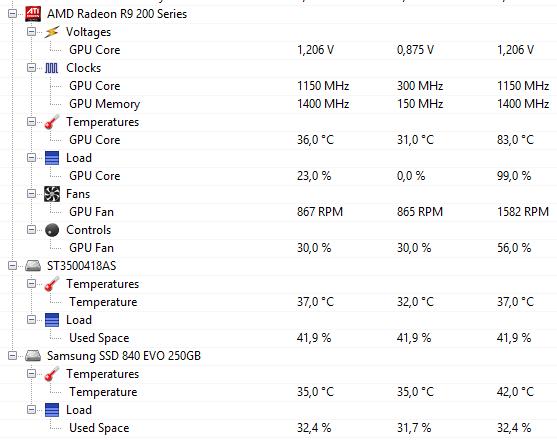Screen dimensions: 557x446
Task: Click the lightning bolt Voltages icon
Action: tap(52, 32)
